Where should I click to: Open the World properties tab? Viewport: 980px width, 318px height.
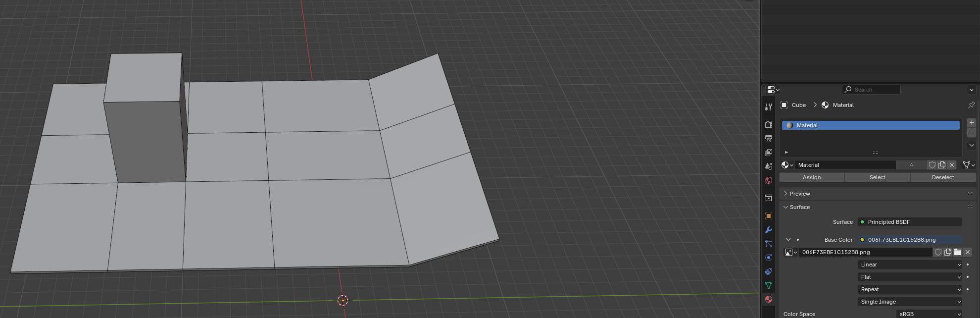(768, 180)
